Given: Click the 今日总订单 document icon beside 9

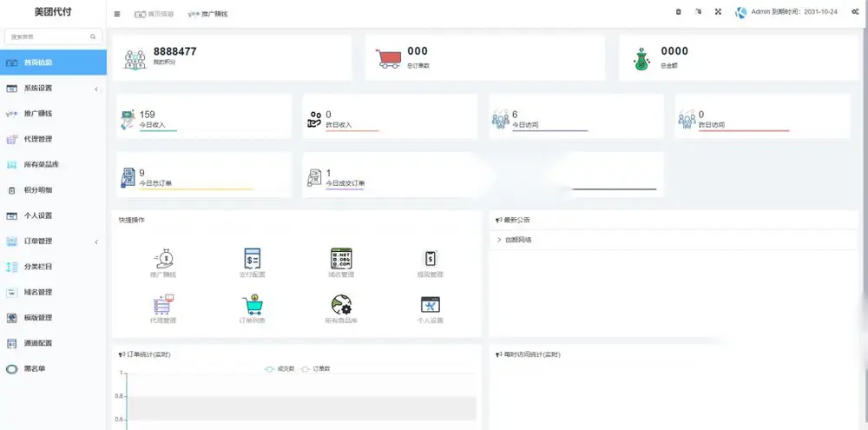Looking at the screenshot, I should pyautogui.click(x=128, y=177).
